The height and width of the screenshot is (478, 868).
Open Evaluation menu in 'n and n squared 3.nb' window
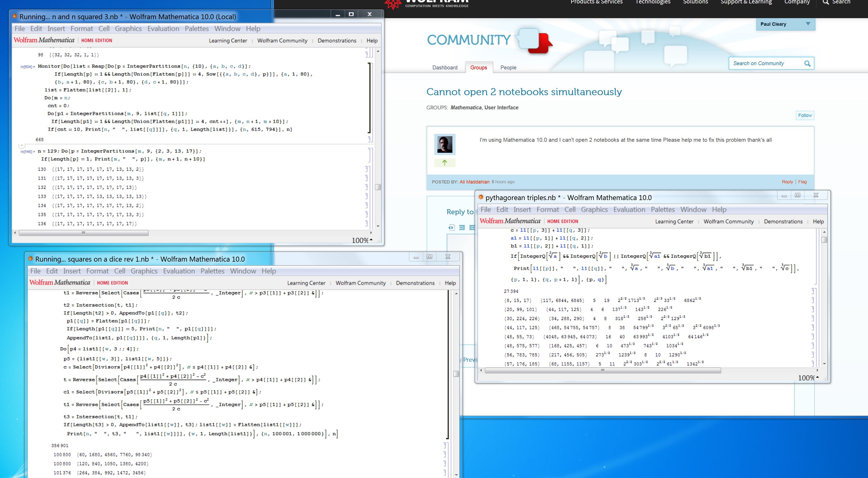pyautogui.click(x=163, y=29)
